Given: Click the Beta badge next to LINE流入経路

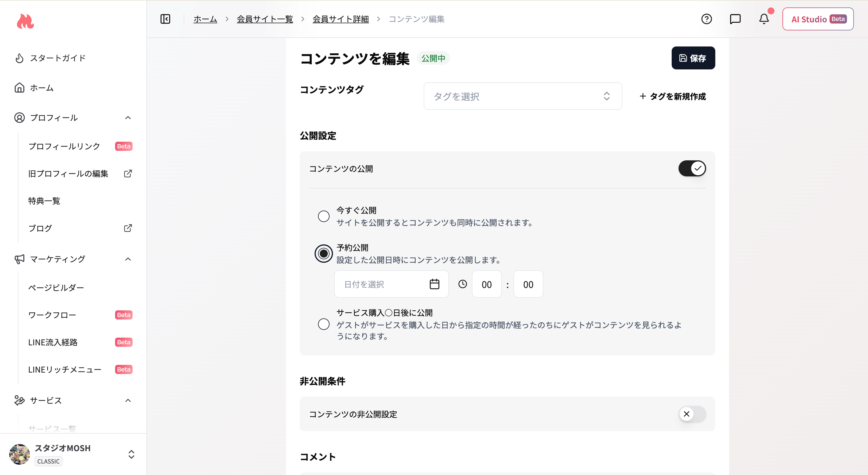Looking at the screenshot, I should 124,342.
